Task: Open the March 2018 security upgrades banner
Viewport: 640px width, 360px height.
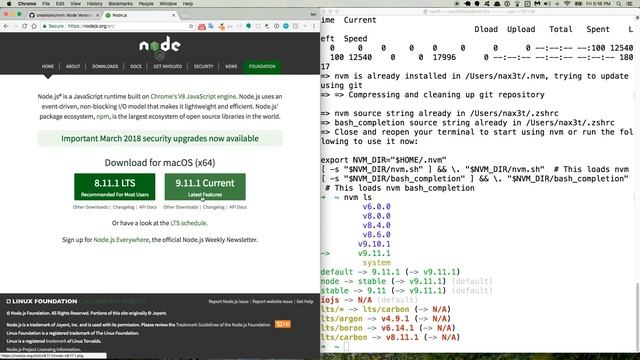Action: (160, 138)
